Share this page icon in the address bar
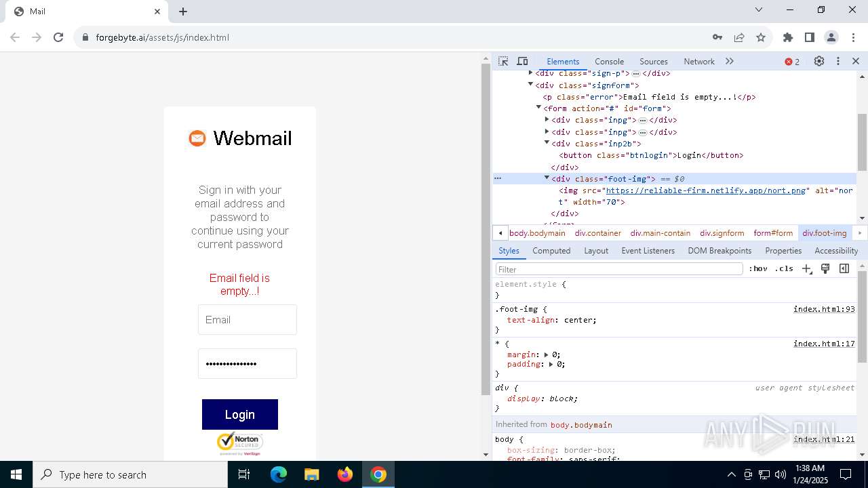 pyautogui.click(x=739, y=37)
